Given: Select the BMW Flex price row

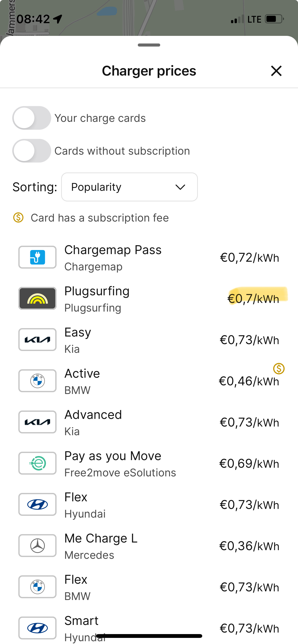Looking at the screenshot, I should click(x=149, y=587).
